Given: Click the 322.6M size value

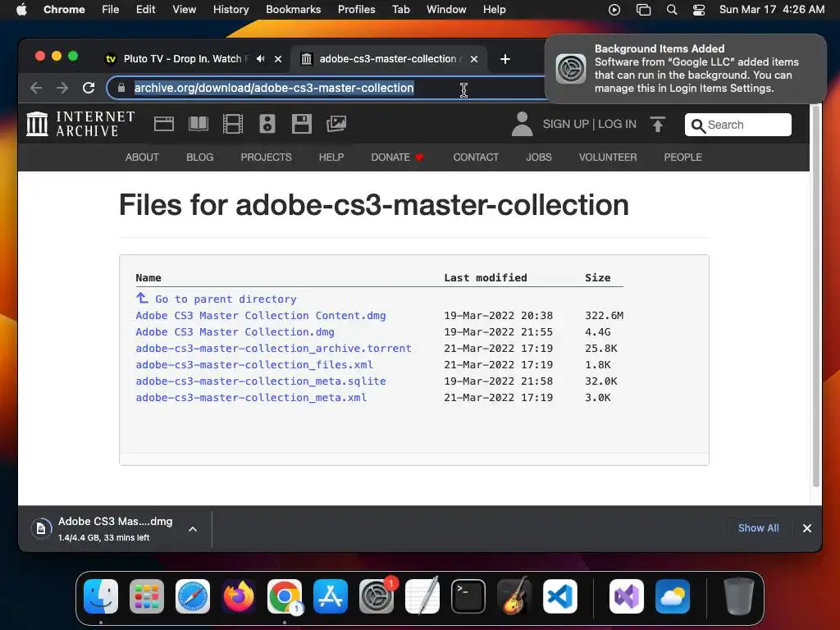Looking at the screenshot, I should click(605, 316).
